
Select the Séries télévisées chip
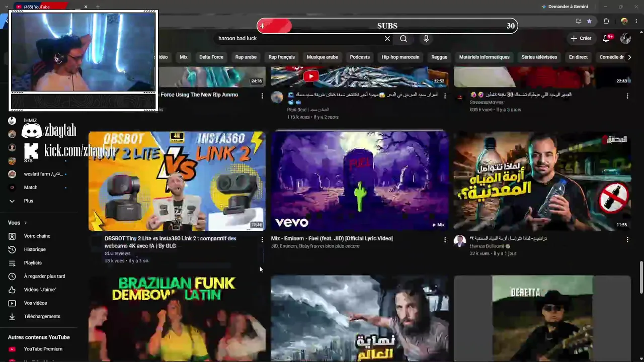pyautogui.click(x=539, y=57)
